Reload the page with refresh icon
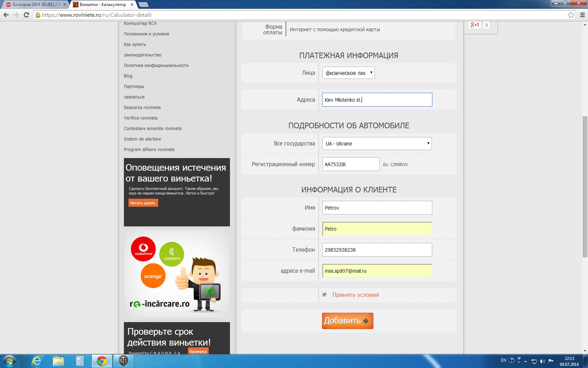 click(26, 15)
